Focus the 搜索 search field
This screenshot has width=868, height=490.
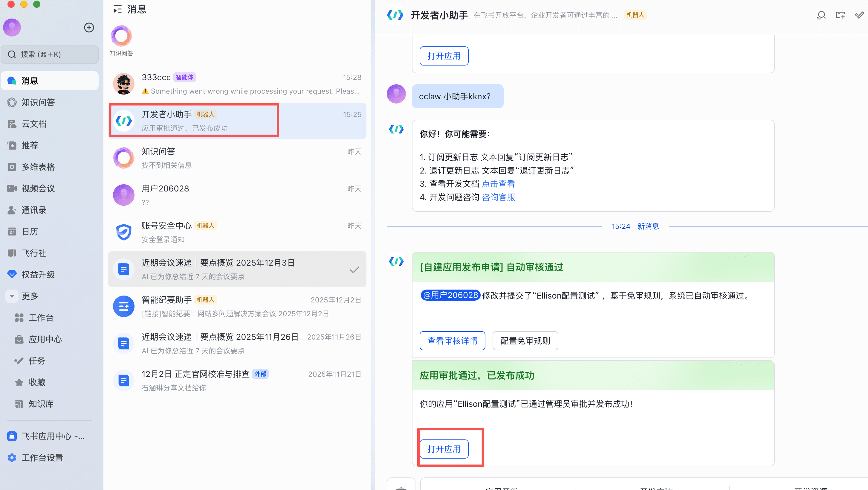[x=50, y=54]
